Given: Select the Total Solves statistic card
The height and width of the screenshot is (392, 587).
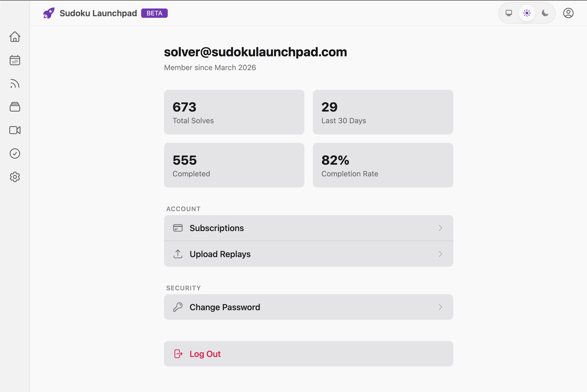Looking at the screenshot, I should tap(234, 112).
